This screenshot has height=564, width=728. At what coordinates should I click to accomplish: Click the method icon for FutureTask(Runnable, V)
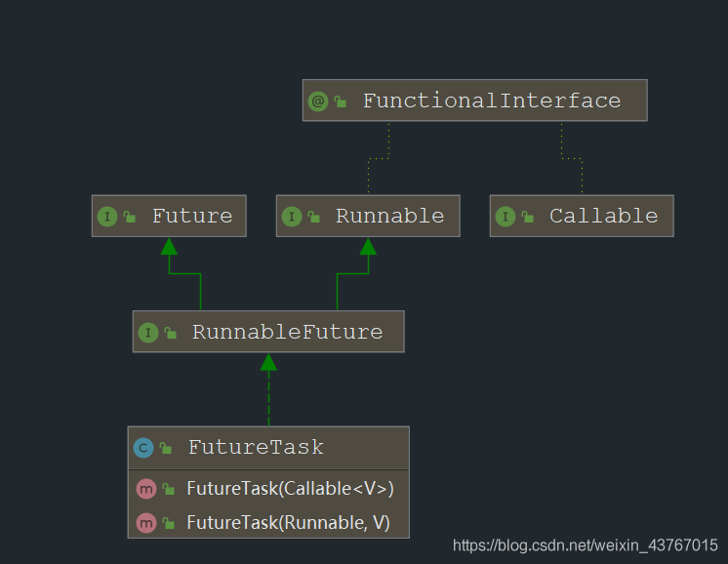pos(146,523)
